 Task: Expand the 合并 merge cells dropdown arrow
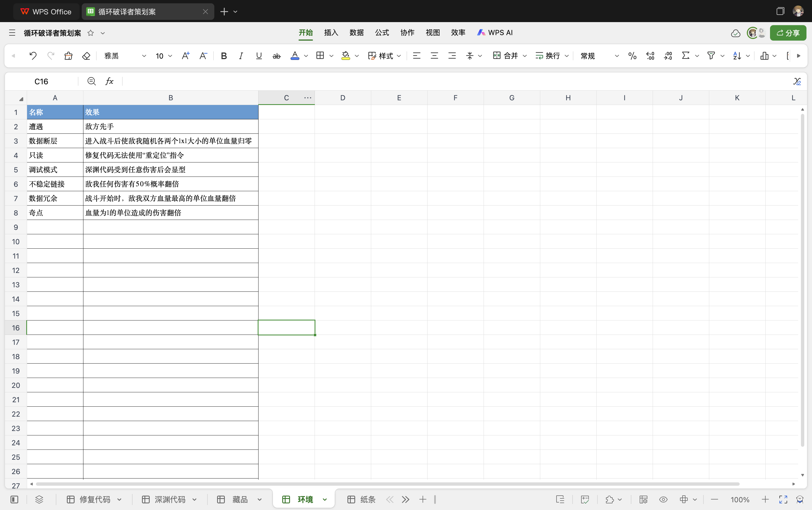point(525,56)
